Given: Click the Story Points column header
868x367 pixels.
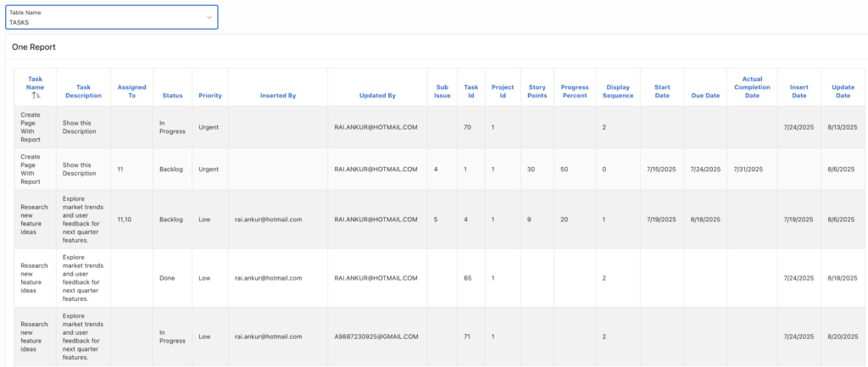Looking at the screenshot, I should (537, 92).
